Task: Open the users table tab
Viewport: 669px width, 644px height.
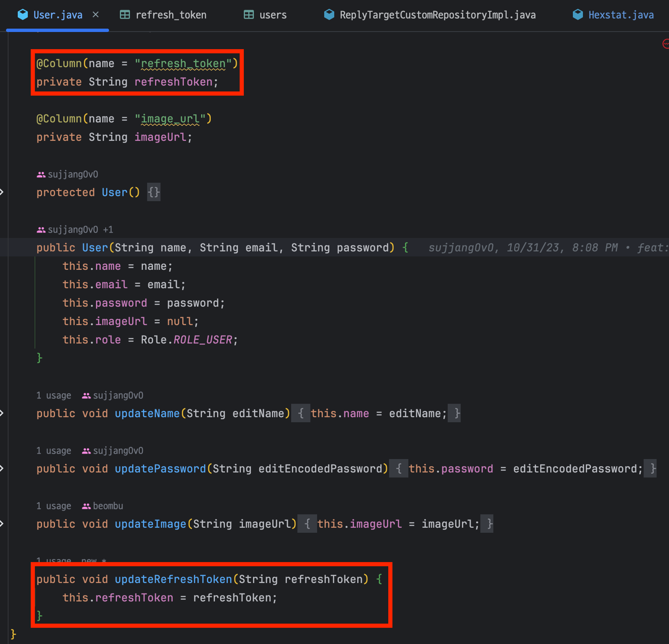Action: point(273,15)
